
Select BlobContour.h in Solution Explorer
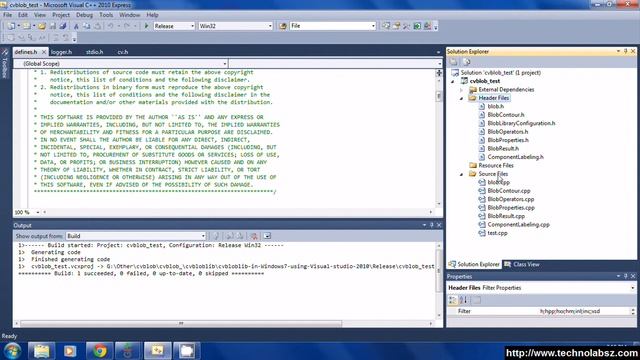pyautogui.click(x=506, y=115)
